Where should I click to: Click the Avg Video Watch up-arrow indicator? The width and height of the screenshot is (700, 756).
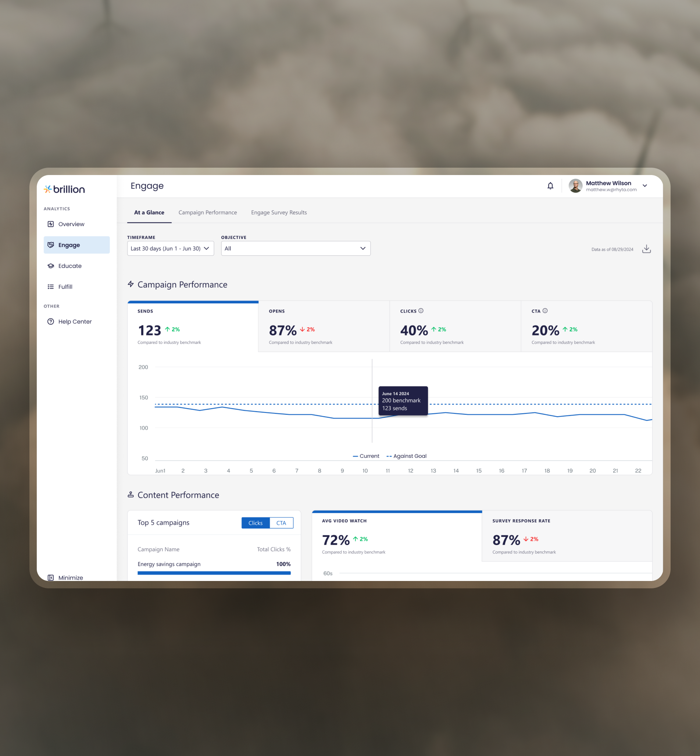tap(360, 539)
